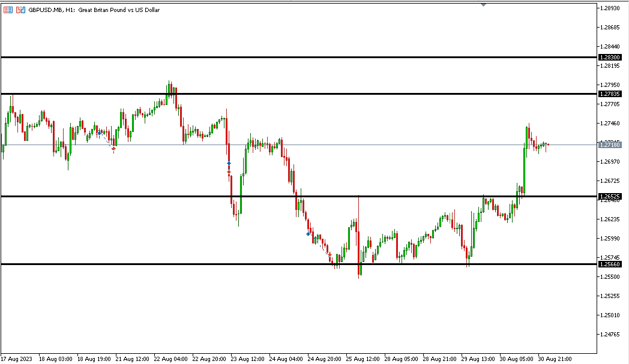
Task: Click the grey current price tag 1.27180
Action: [x=610, y=145]
